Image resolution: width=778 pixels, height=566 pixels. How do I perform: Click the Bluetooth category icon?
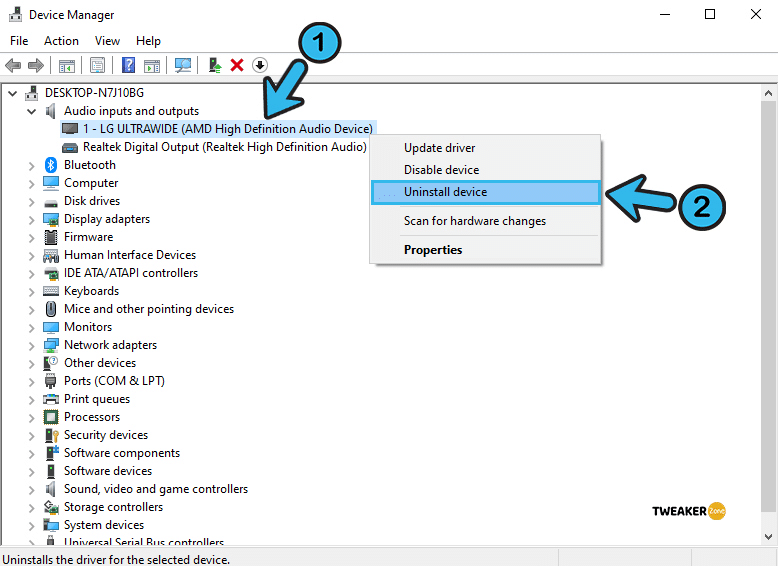[51, 165]
